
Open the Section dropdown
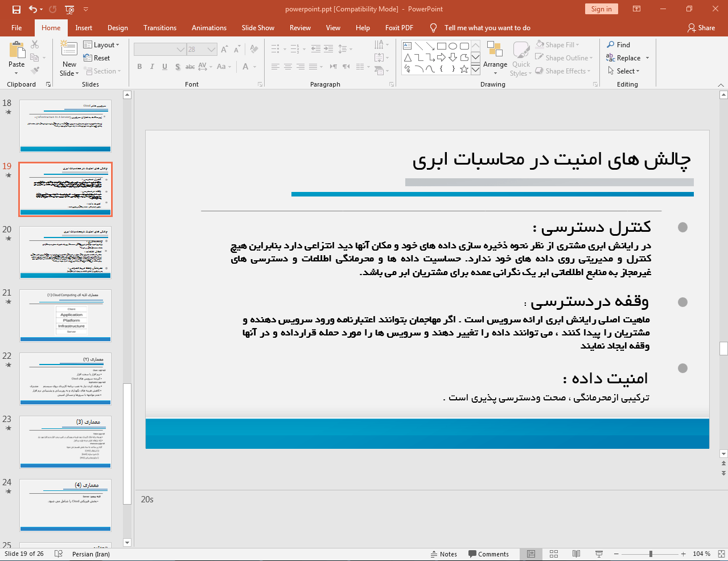103,71
